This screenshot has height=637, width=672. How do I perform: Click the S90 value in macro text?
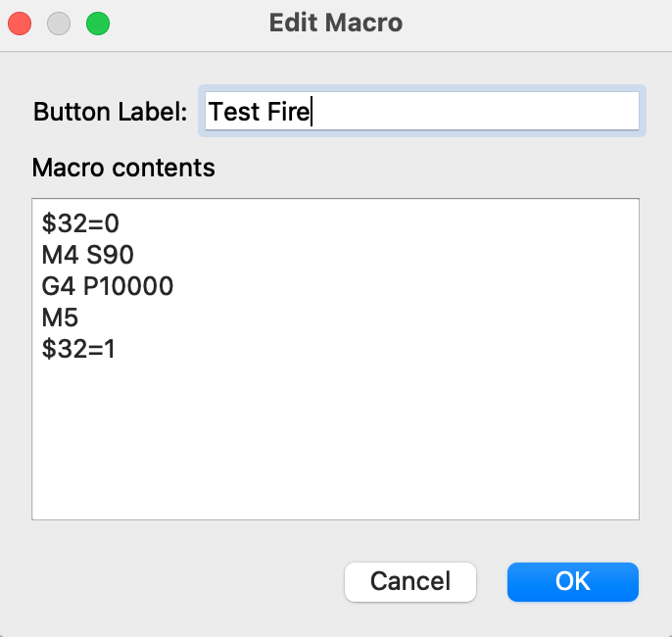pyautogui.click(x=110, y=255)
